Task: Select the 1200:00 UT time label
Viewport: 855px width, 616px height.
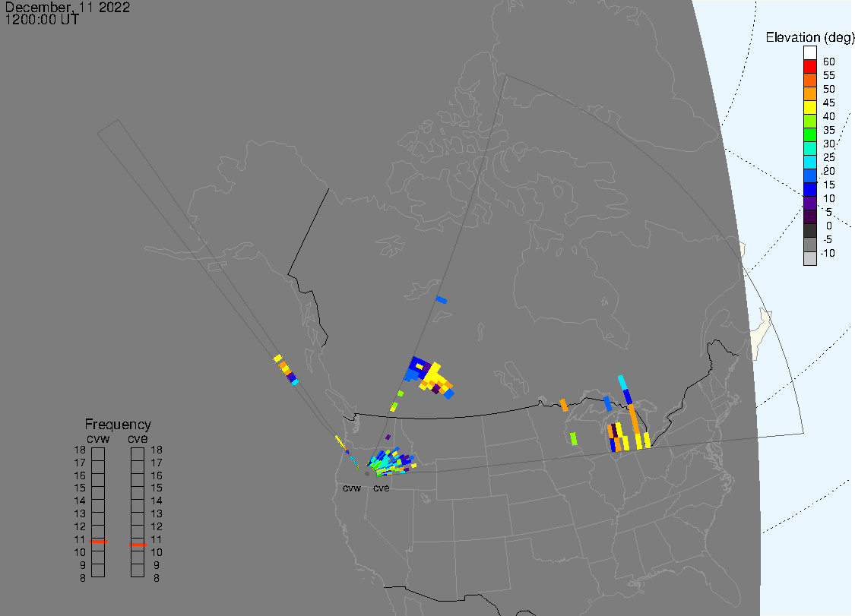Action: click(x=42, y=20)
